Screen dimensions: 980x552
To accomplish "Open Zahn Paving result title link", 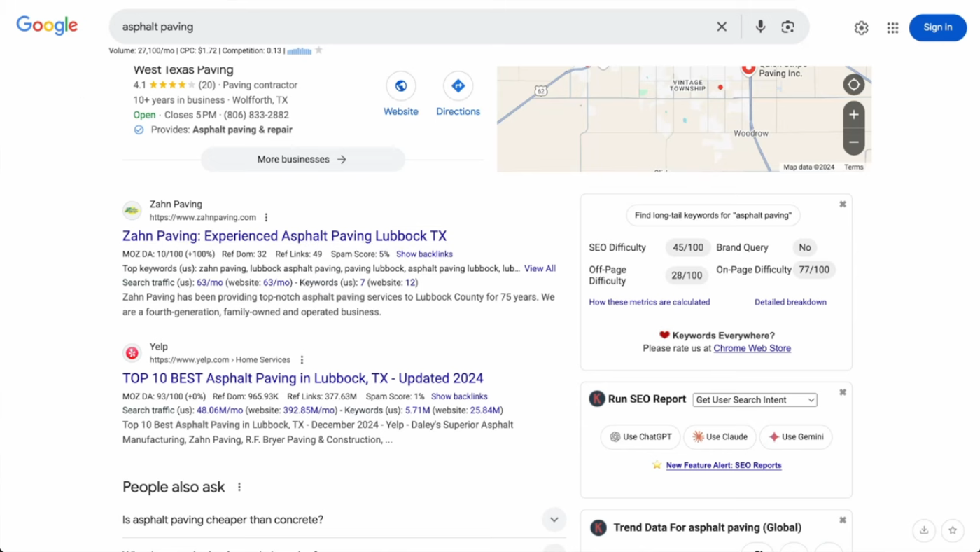I will coord(284,236).
